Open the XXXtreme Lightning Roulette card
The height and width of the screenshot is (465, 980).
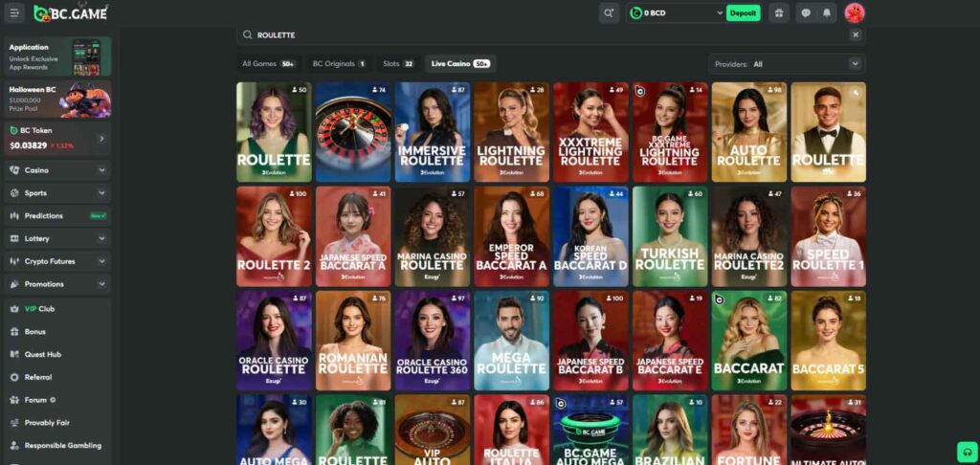coord(590,132)
